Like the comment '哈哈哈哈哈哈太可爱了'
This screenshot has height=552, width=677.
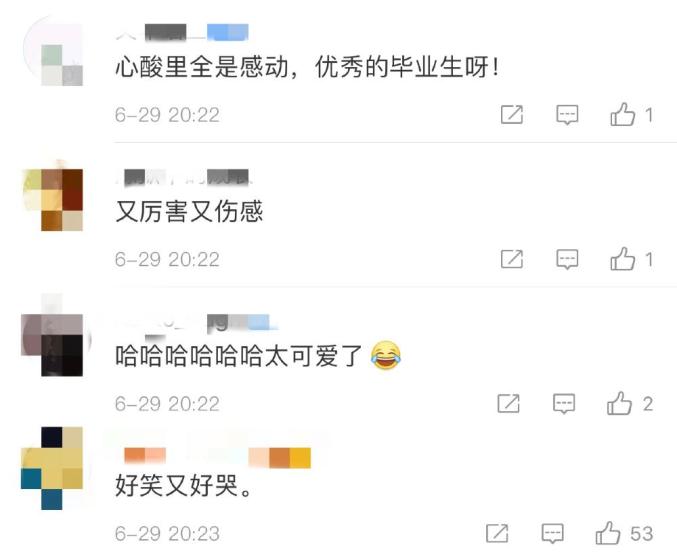click(619, 403)
